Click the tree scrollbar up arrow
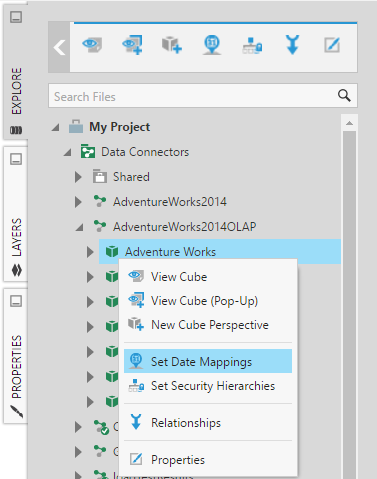Viewport: 377px width, 479px height. coord(349,123)
